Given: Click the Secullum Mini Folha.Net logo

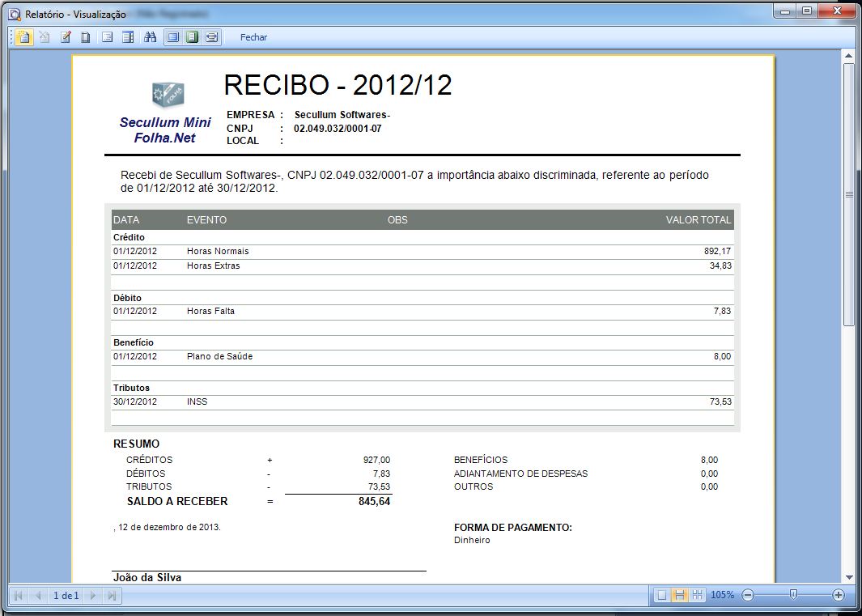Looking at the screenshot, I should 165,113.
